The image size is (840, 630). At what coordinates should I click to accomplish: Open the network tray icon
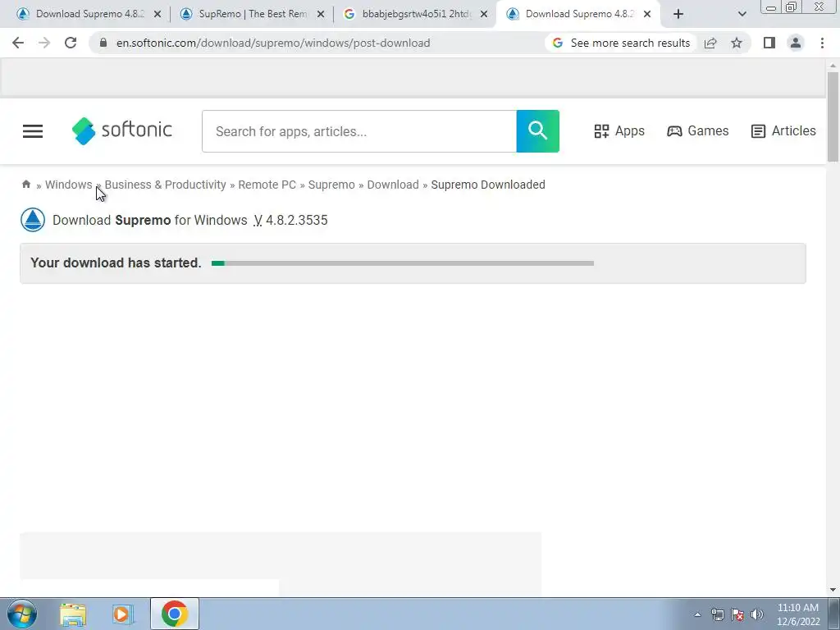pos(717,614)
